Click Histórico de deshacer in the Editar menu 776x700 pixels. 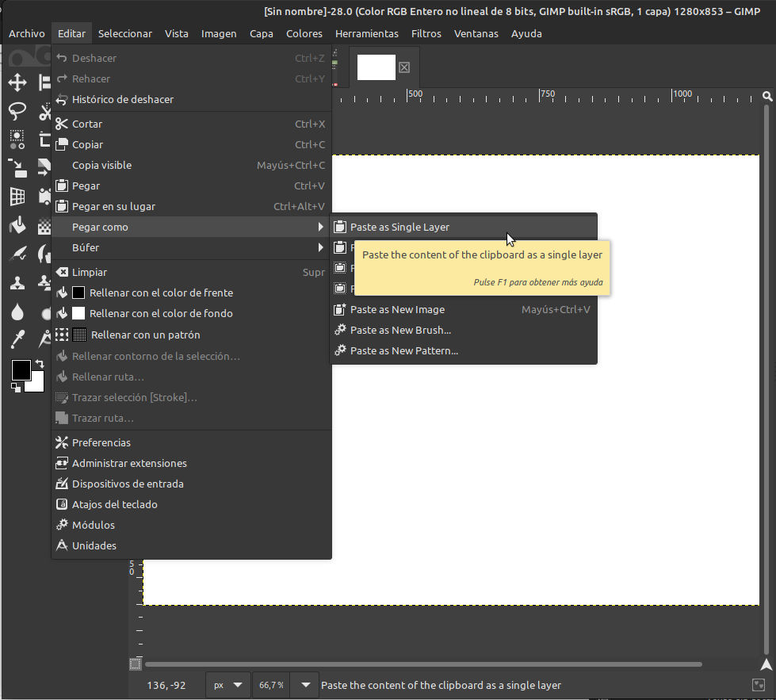coord(192,100)
